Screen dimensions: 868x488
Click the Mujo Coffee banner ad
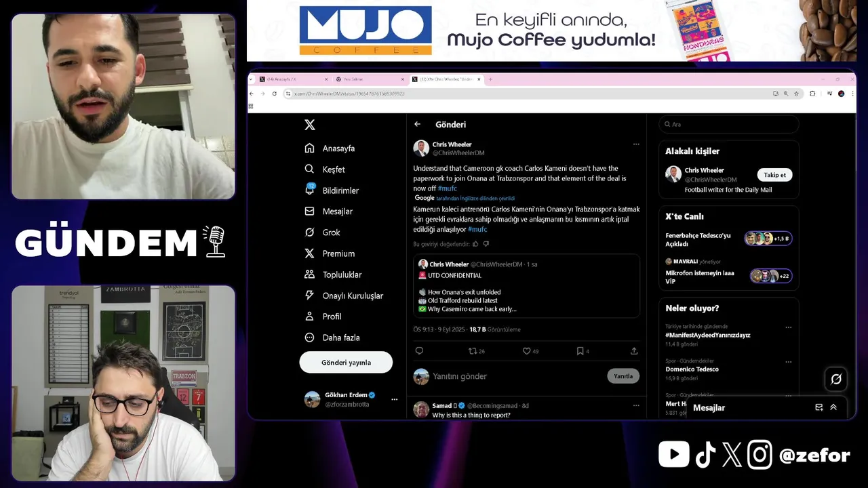[x=551, y=31]
